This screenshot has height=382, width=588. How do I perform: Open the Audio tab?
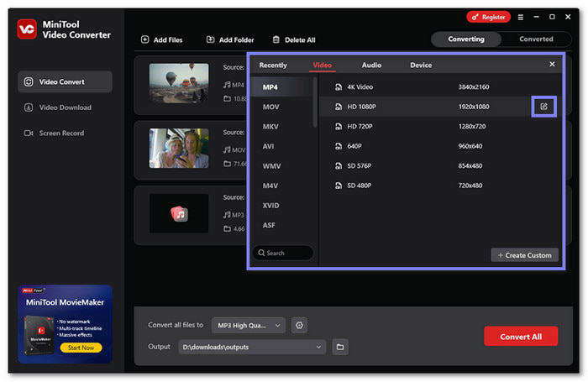pyautogui.click(x=371, y=65)
